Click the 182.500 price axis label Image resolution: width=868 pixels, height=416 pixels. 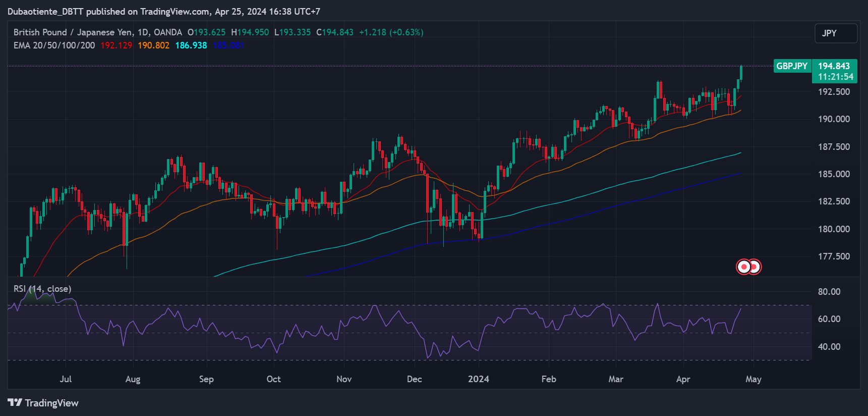point(834,201)
